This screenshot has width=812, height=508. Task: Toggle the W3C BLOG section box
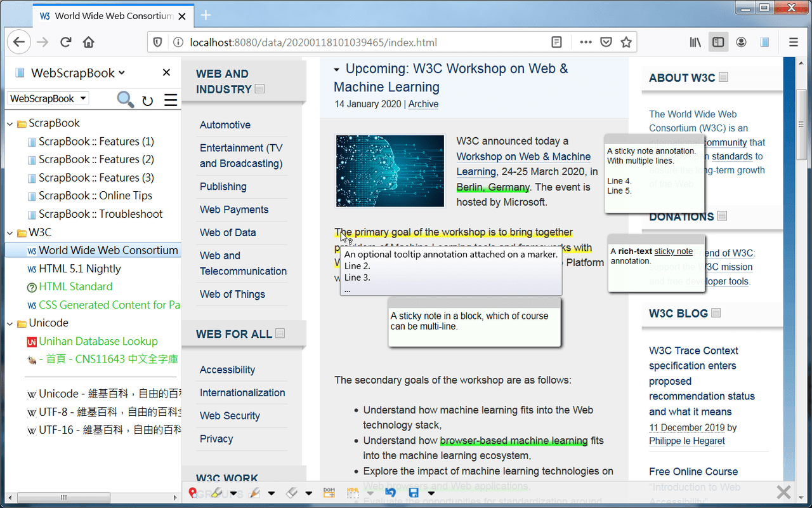716,312
